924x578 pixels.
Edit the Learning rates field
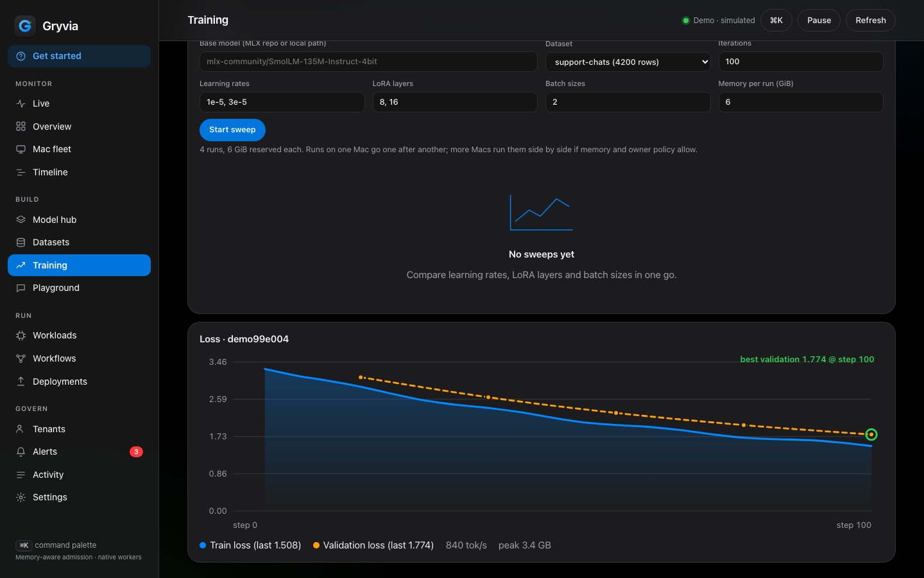tap(282, 102)
